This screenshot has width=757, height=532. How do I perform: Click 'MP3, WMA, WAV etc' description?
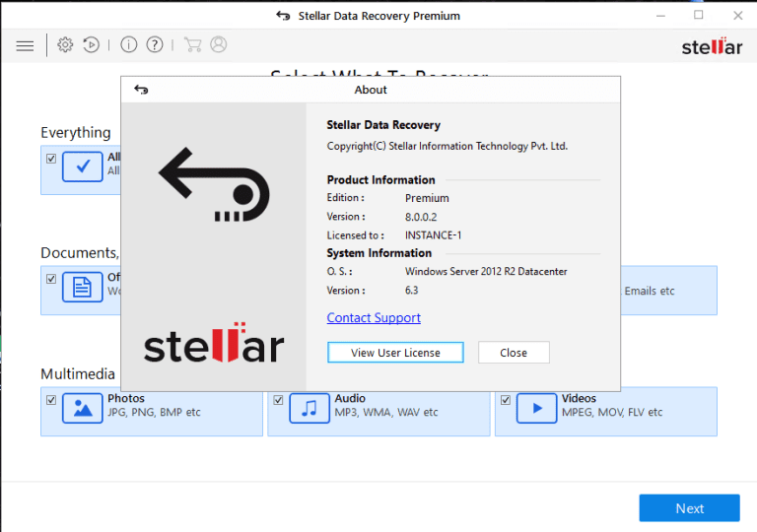coord(386,412)
